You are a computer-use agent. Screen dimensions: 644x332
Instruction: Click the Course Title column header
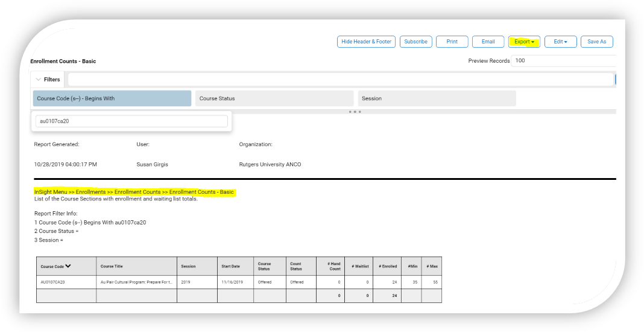pyautogui.click(x=112, y=266)
